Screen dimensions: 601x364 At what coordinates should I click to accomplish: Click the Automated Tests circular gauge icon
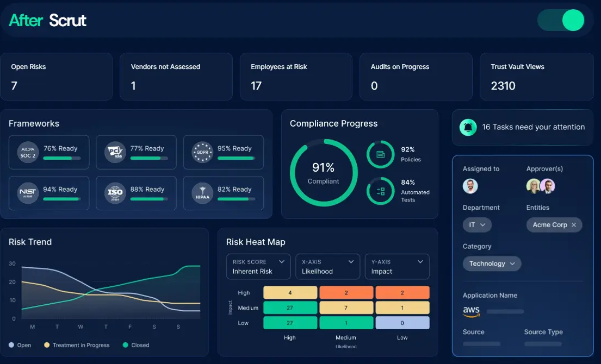tap(380, 191)
